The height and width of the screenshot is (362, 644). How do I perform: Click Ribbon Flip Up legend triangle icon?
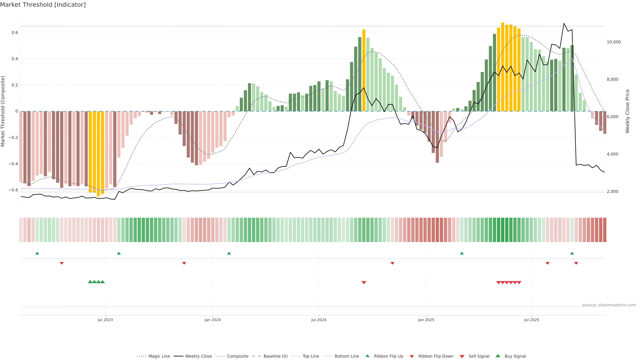pos(367,356)
